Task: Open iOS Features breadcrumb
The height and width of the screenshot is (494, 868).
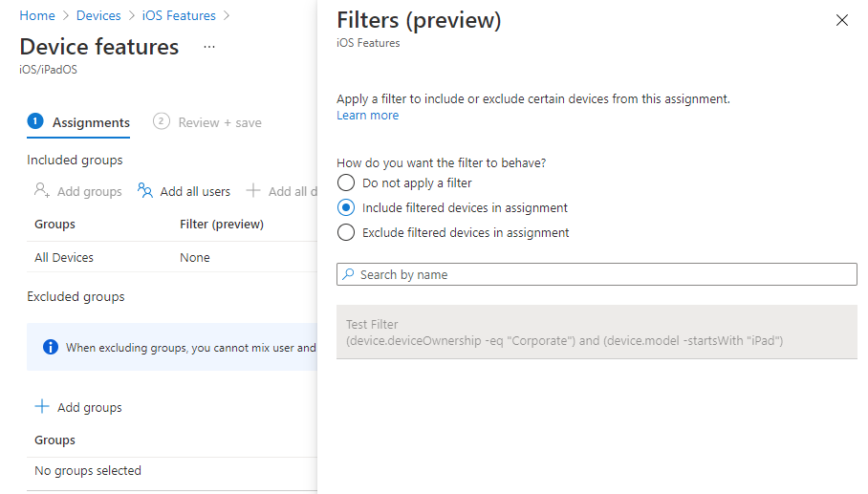Action: point(179,15)
